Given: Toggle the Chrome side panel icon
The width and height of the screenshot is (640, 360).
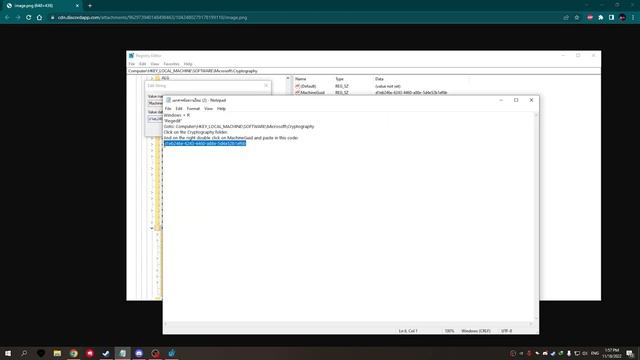Looking at the screenshot, I should tap(611, 18).
